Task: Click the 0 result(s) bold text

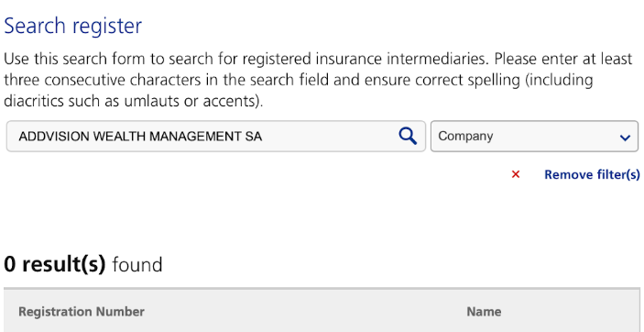Action: [x=55, y=264]
